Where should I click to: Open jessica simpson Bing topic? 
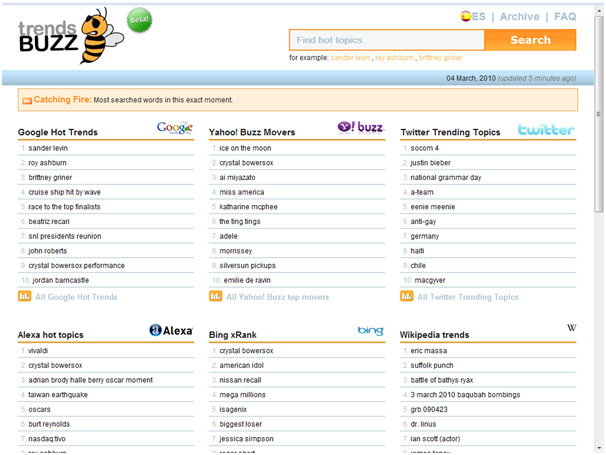(x=246, y=439)
